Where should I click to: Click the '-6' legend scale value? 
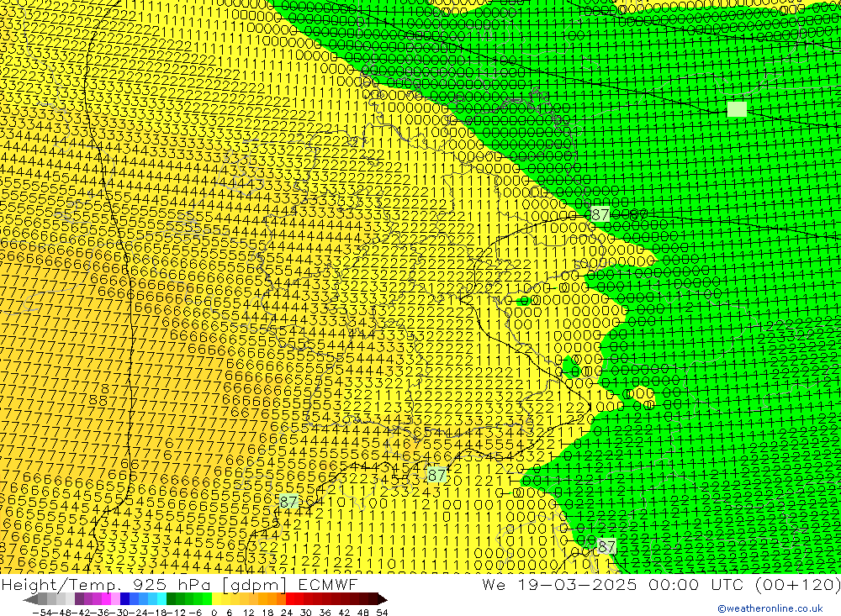(x=195, y=613)
